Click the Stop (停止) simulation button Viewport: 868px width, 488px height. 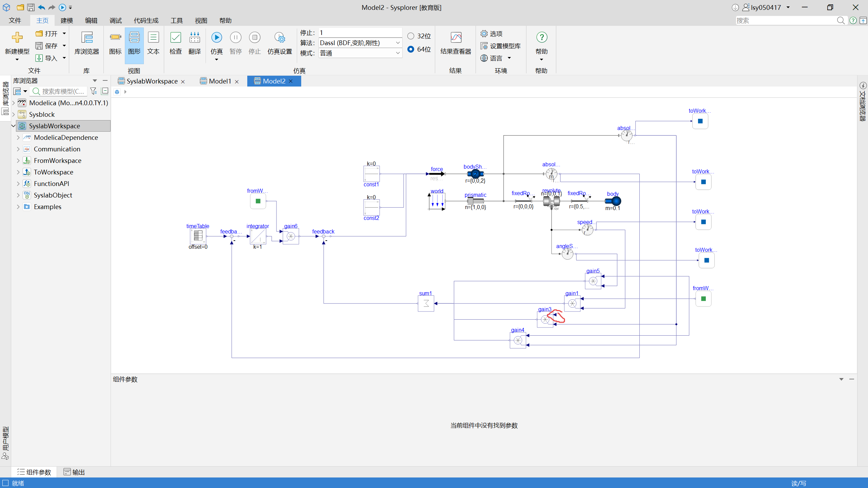coord(255,43)
